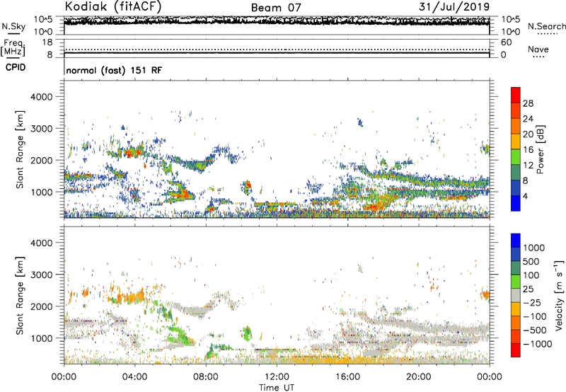566x392 pixels.
Task: Pick the yellow segment of Power colorbar
Action: click(516, 141)
